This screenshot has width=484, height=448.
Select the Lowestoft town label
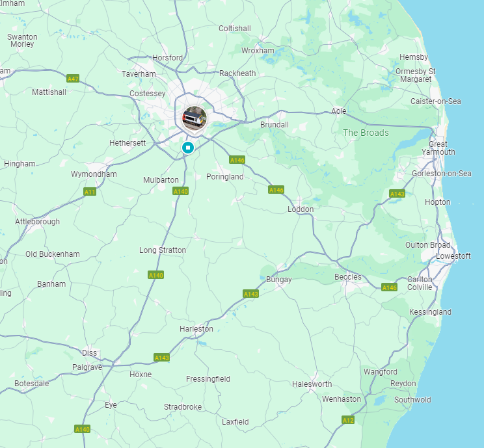click(x=453, y=256)
